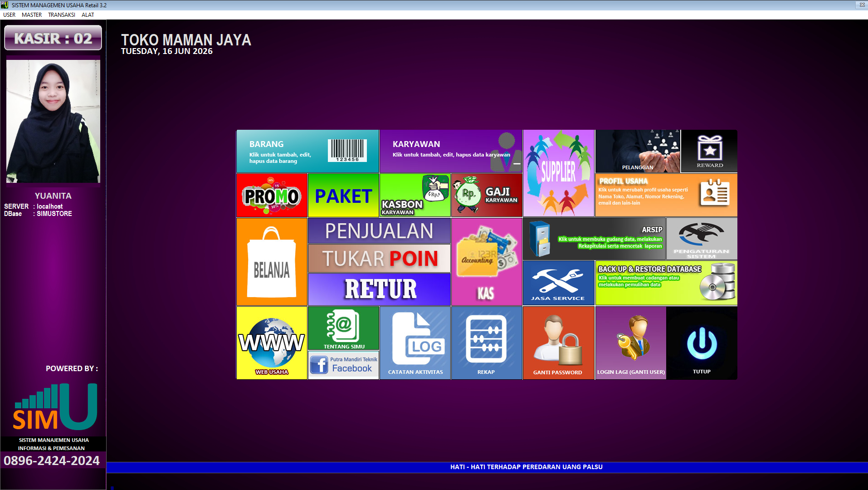Open the USER menu
This screenshot has height=490, width=868.
9,15
